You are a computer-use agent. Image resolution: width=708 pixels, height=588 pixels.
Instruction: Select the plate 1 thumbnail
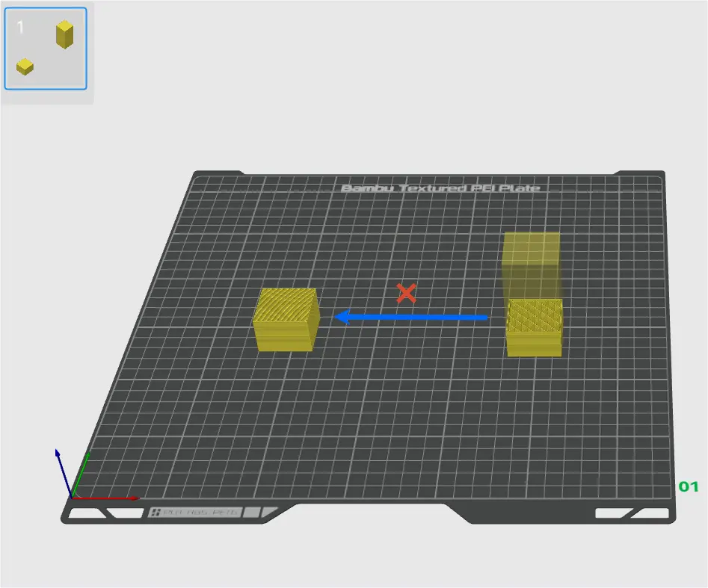(x=46, y=49)
